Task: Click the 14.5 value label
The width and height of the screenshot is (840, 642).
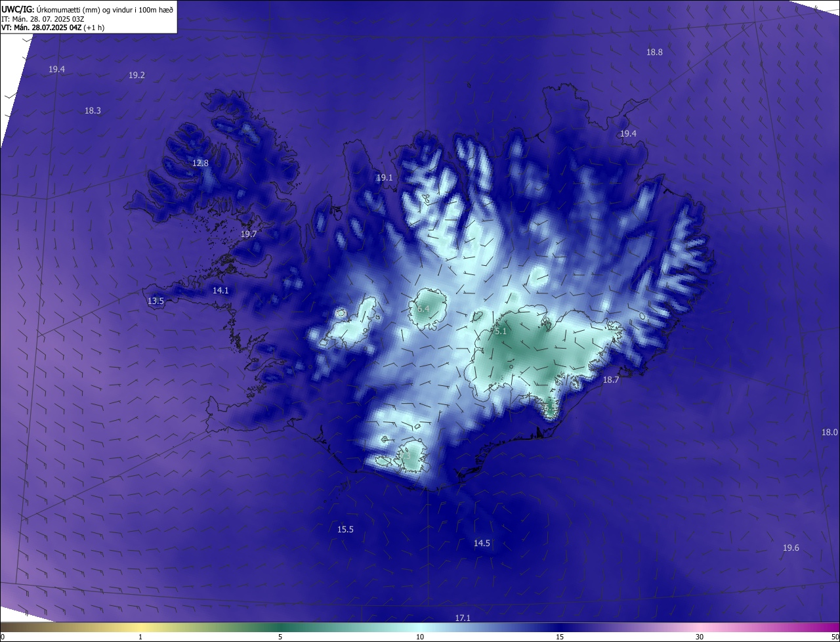Action: (482, 544)
